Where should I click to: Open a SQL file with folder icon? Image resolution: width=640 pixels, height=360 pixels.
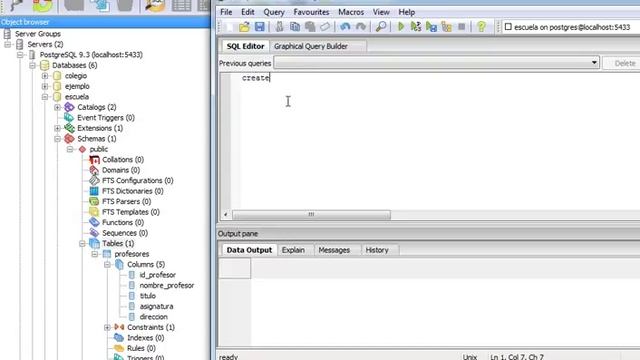point(244,27)
